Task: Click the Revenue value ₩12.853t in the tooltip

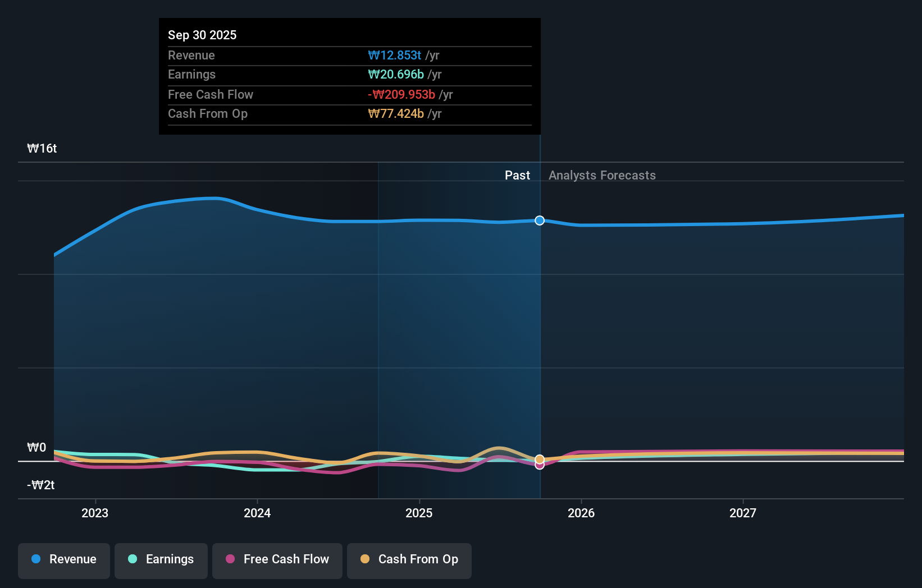Action: [395, 55]
